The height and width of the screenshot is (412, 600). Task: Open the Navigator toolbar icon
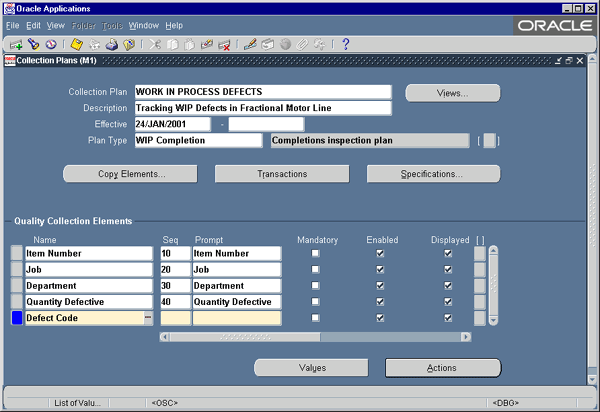[x=50, y=44]
